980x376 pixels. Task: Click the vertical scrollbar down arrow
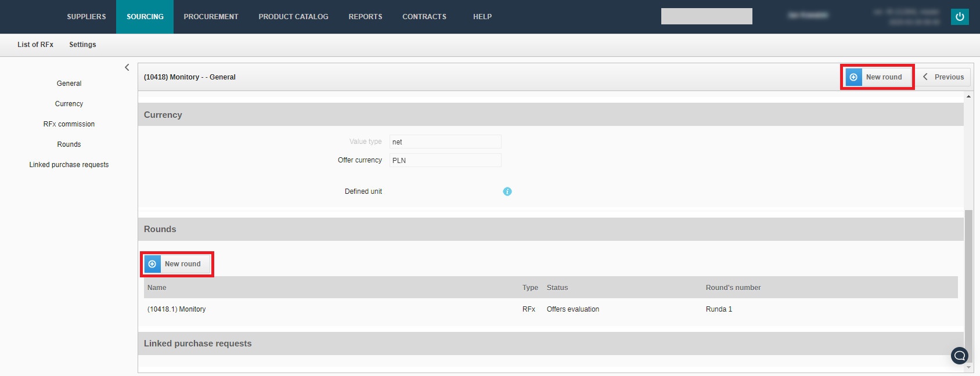(968, 367)
